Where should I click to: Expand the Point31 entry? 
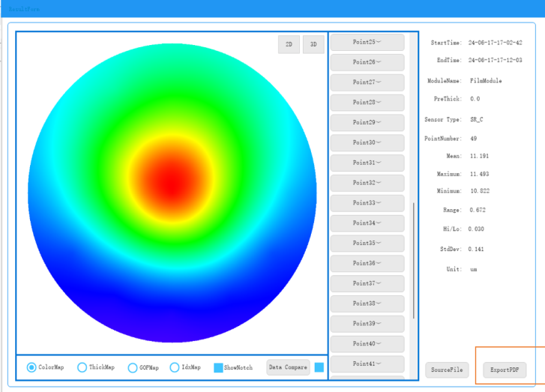click(367, 163)
